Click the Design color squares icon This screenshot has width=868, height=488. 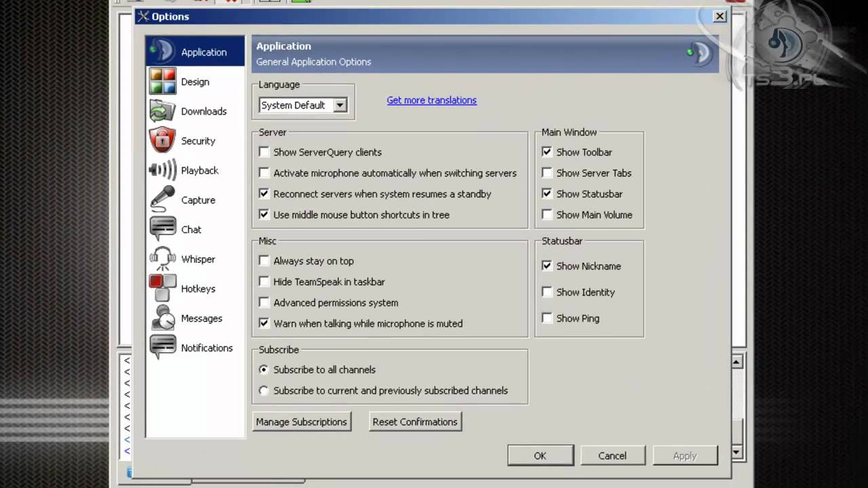(x=162, y=81)
